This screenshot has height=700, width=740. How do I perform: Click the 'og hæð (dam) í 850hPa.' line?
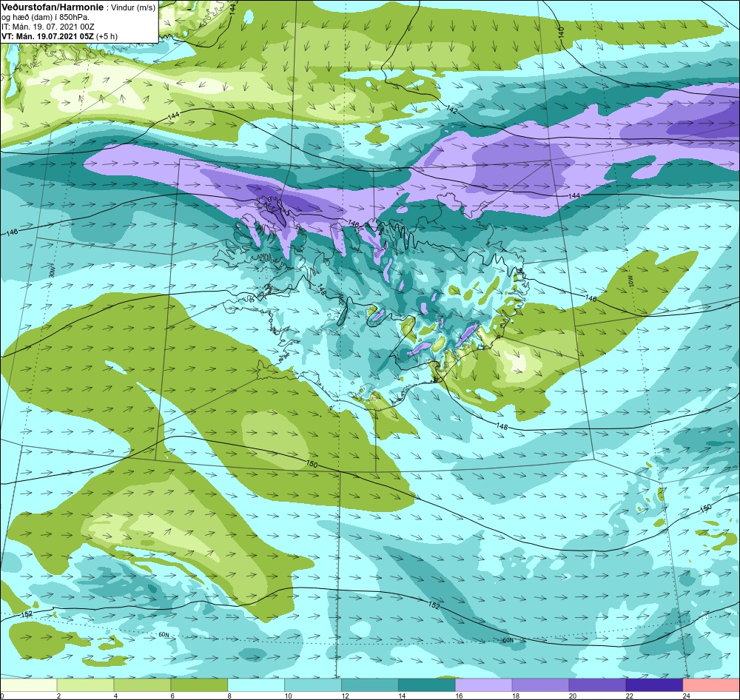(x=45, y=17)
